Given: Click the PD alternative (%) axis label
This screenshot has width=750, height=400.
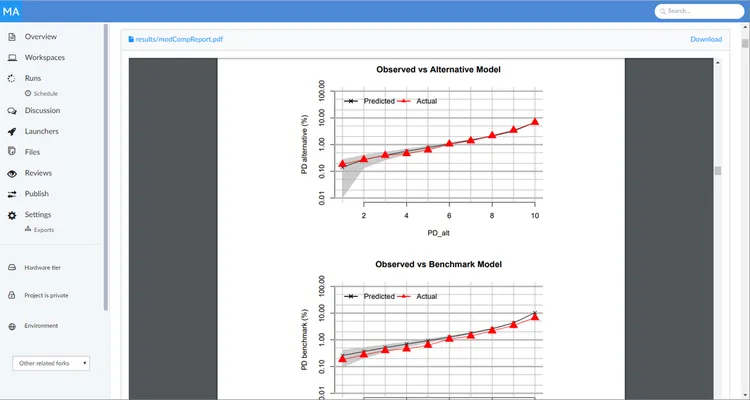Looking at the screenshot, I should (x=304, y=144).
